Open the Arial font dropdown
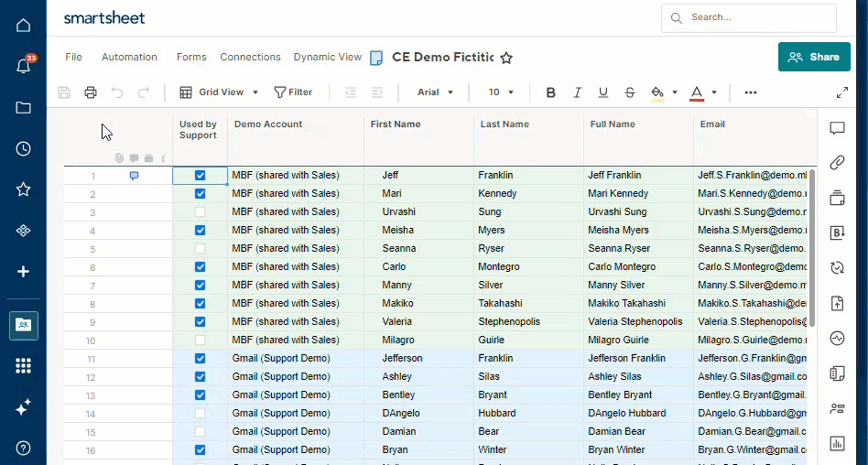 click(x=435, y=92)
